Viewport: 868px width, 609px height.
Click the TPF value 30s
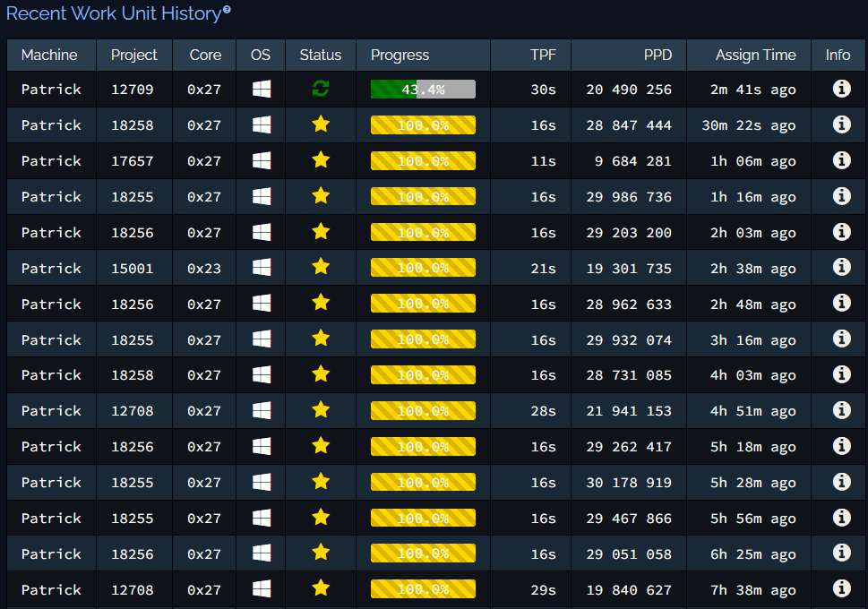(543, 90)
